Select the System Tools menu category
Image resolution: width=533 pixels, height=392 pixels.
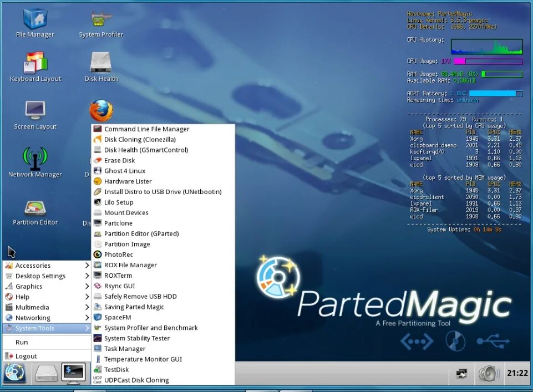[47, 328]
